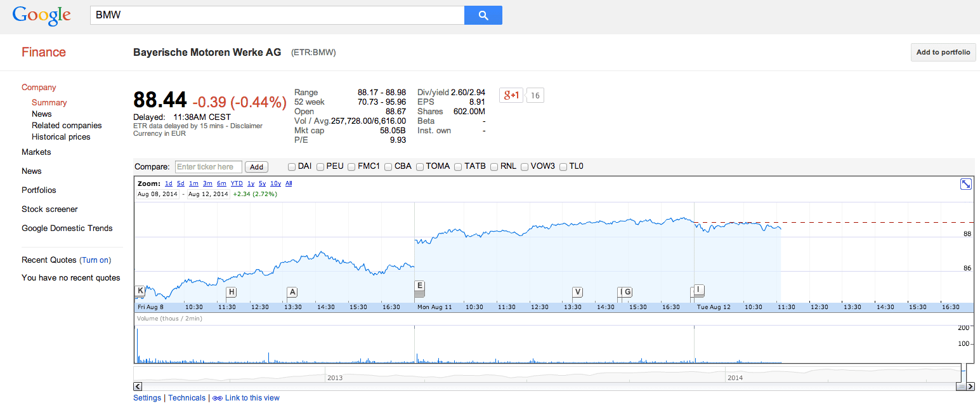The image size is (980, 410).
Task: Click the Aug 08, 2014 start date box
Action: pos(157,194)
